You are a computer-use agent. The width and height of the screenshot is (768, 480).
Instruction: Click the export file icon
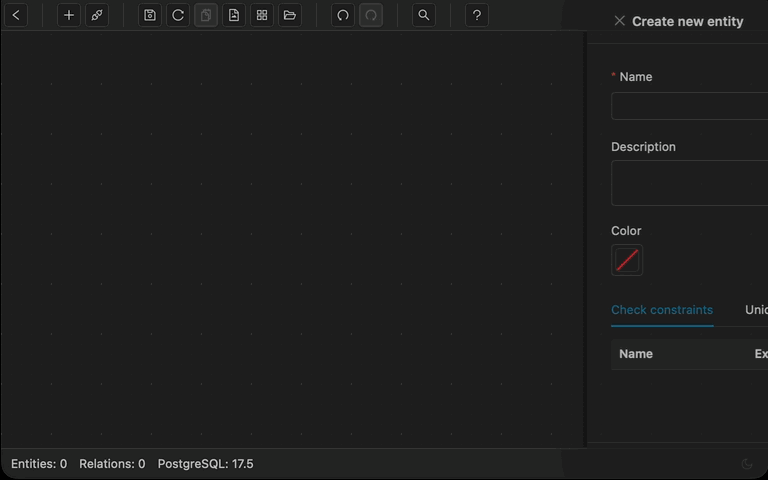[x=234, y=15]
